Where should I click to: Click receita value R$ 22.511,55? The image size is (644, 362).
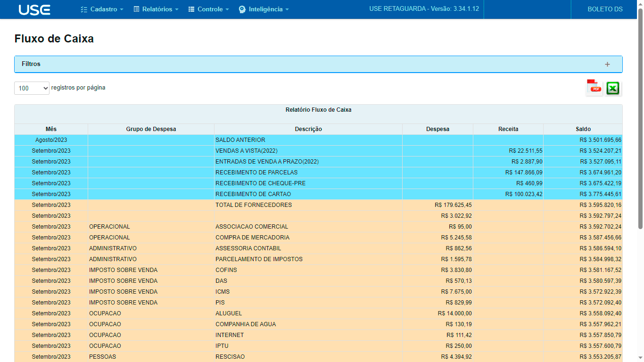tap(526, 151)
